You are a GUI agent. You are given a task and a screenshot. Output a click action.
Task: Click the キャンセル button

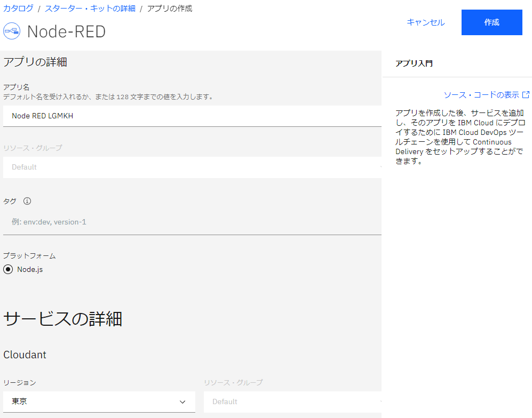click(425, 22)
